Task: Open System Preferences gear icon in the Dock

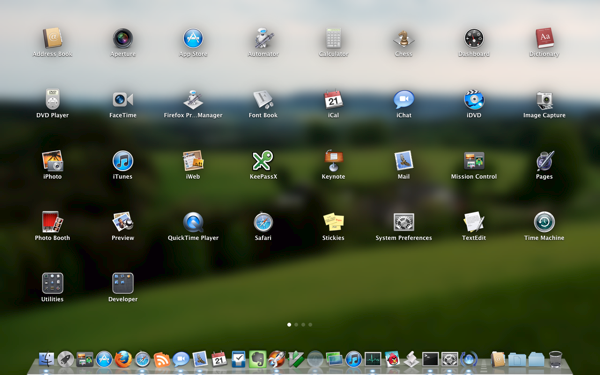Action: click(450, 359)
